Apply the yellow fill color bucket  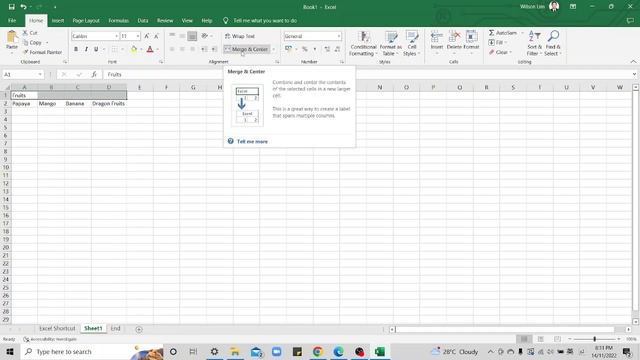point(134,49)
